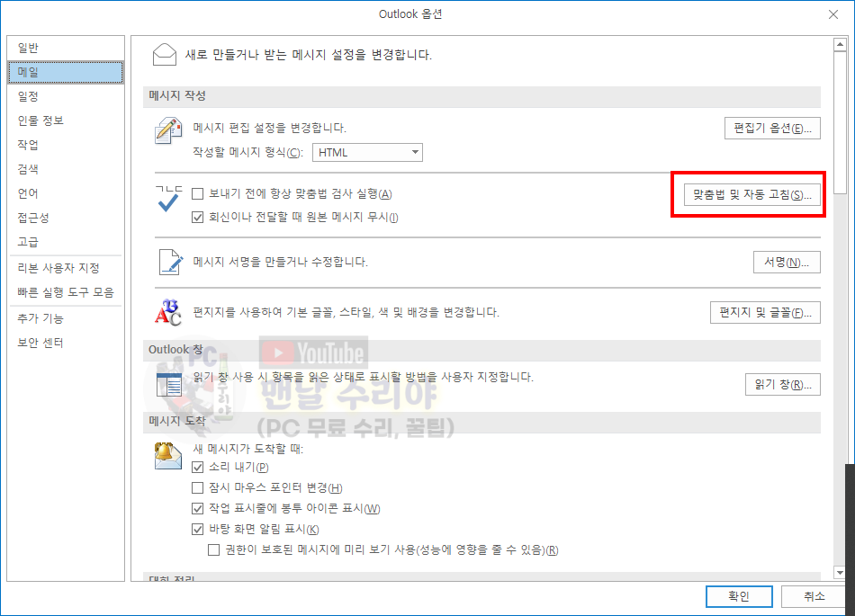Select the 메일 category
The width and height of the screenshot is (855, 616).
(x=66, y=72)
